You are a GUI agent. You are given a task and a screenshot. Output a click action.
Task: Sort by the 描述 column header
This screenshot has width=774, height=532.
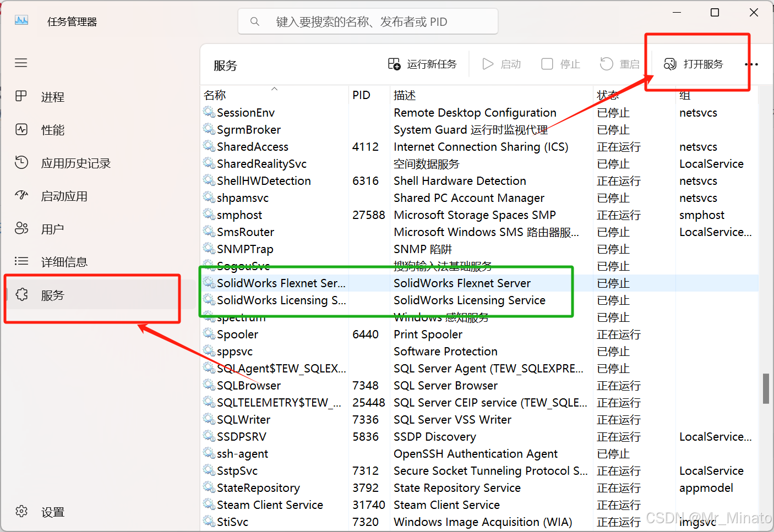(x=405, y=95)
